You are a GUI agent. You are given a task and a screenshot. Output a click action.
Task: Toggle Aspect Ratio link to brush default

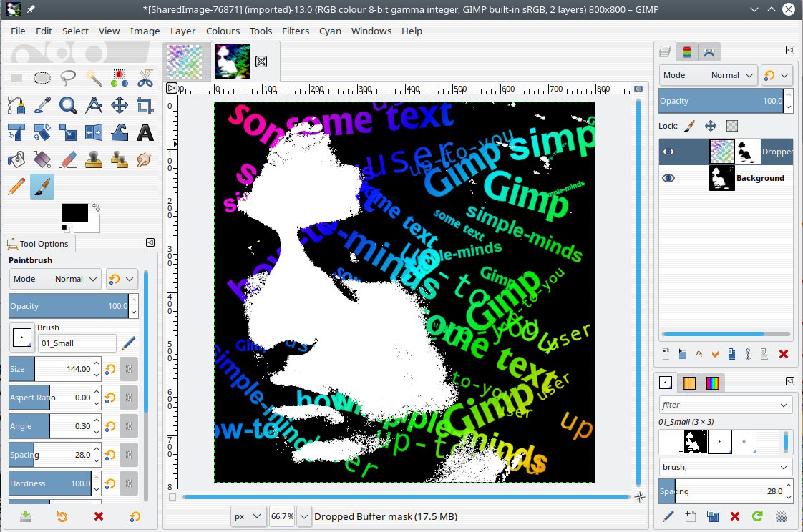point(129,398)
